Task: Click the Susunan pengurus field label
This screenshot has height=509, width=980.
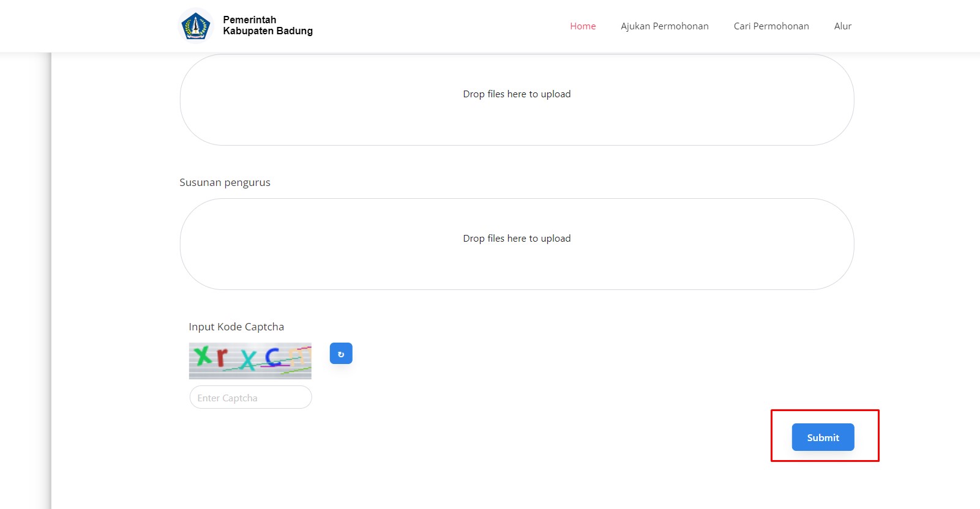Action: pyautogui.click(x=225, y=182)
